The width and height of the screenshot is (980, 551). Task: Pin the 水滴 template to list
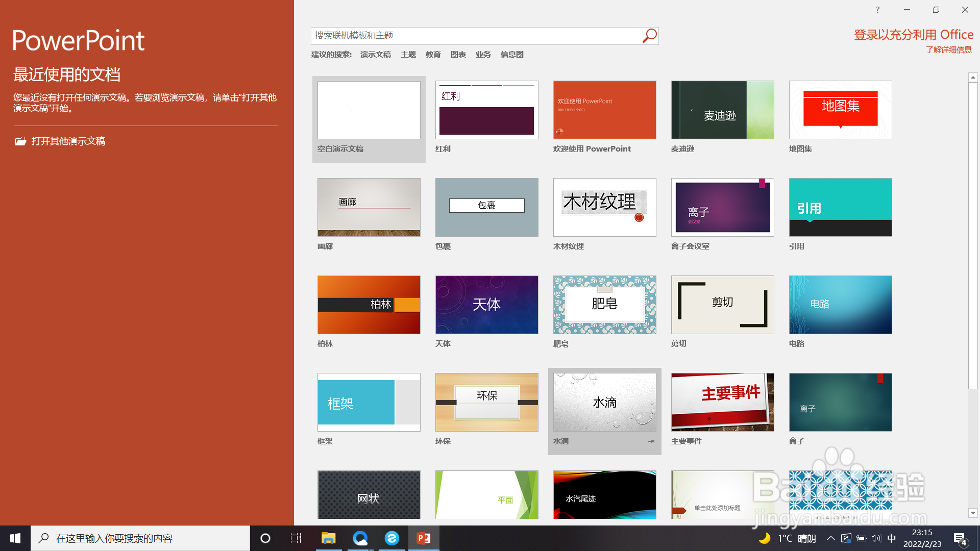tap(651, 441)
